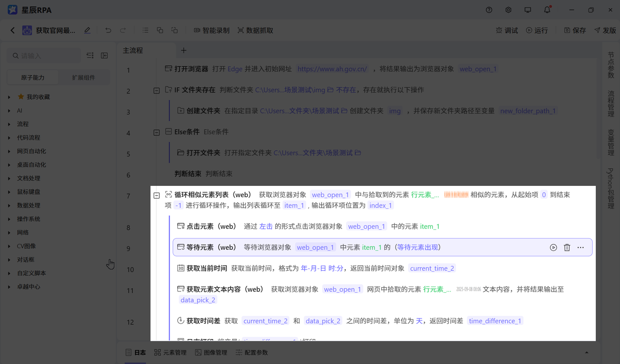Switch to the 扩展组件 tab
Viewport: 620px width, 364px height.
pyautogui.click(x=83, y=77)
